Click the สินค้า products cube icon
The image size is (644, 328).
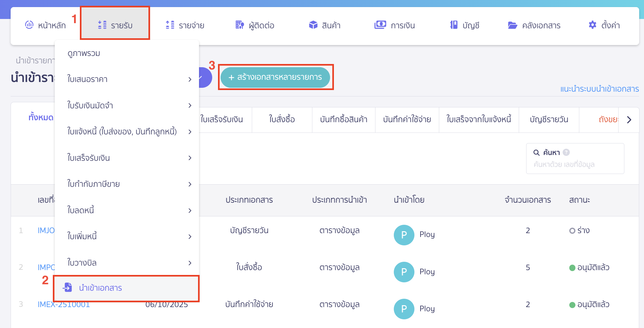click(313, 25)
